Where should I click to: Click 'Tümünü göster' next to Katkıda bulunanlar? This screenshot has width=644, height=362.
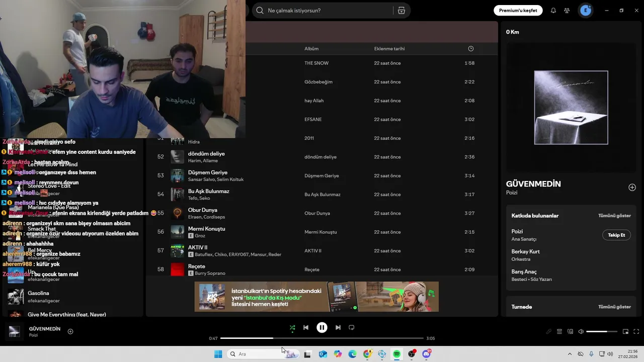point(614,216)
